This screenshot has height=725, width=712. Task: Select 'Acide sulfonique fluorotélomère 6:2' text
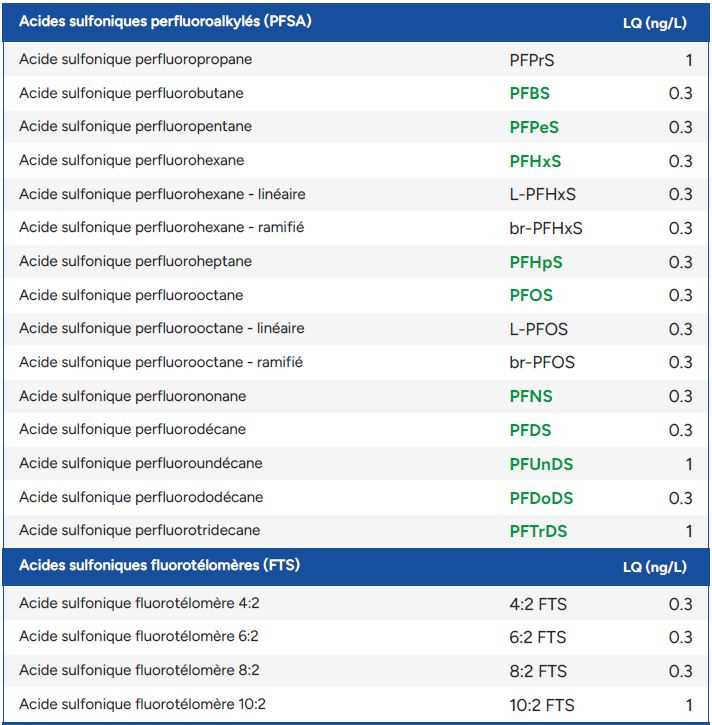pyautogui.click(x=139, y=636)
